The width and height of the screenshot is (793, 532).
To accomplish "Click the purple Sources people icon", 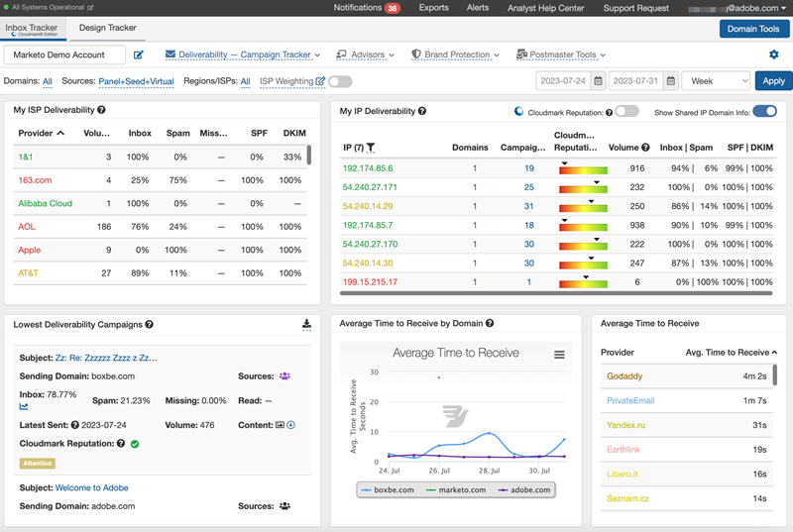I will tap(284, 375).
